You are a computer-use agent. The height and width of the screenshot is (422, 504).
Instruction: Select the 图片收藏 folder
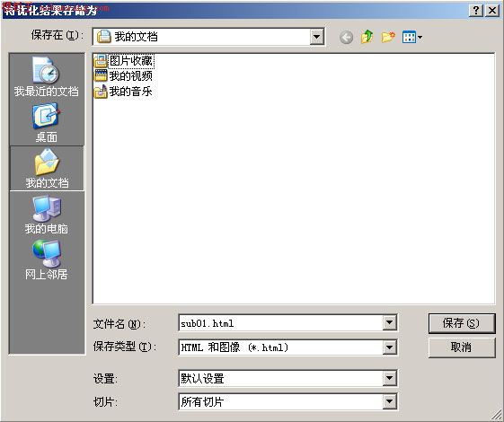[124, 61]
